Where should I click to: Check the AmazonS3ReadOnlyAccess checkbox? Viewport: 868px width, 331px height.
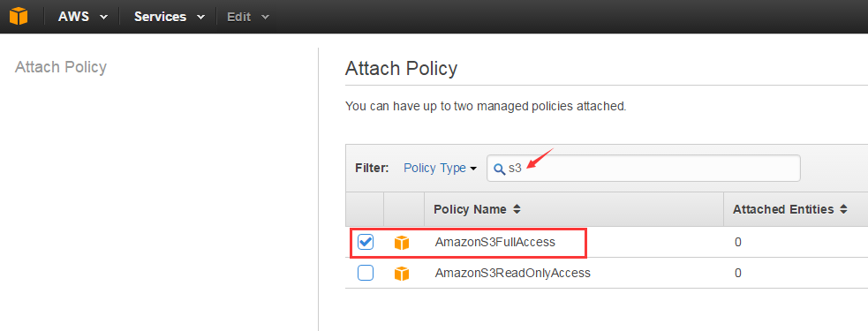coord(366,273)
